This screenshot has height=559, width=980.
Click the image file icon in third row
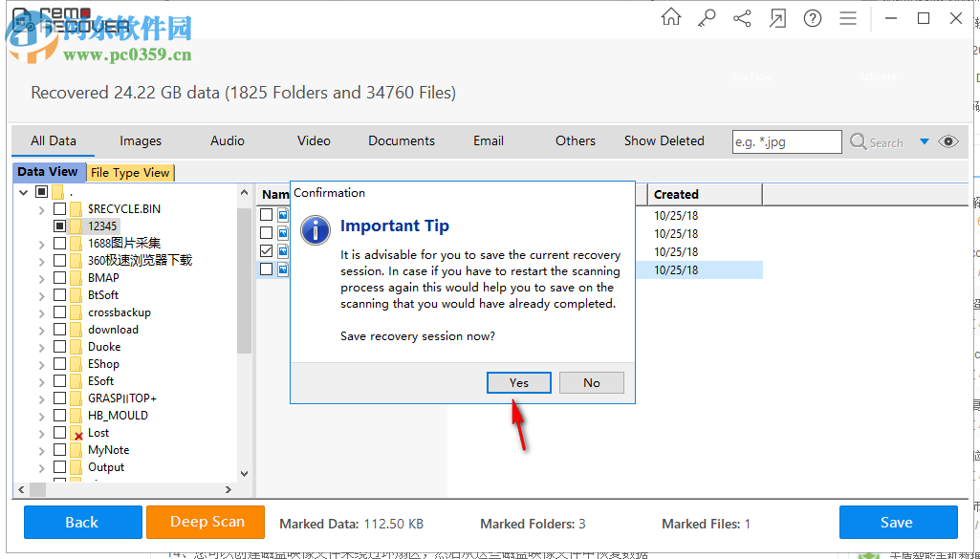(x=283, y=251)
